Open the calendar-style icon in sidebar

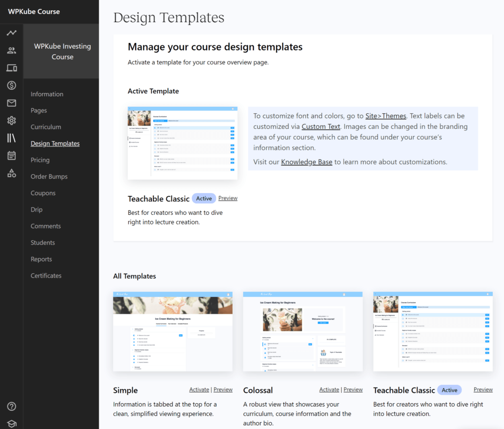pyautogui.click(x=12, y=155)
